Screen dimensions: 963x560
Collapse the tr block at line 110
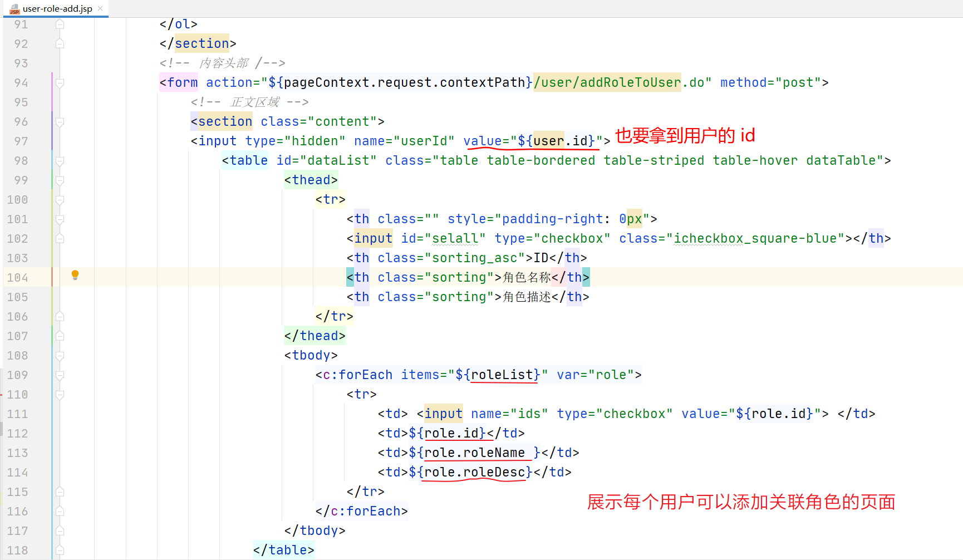tap(60, 395)
